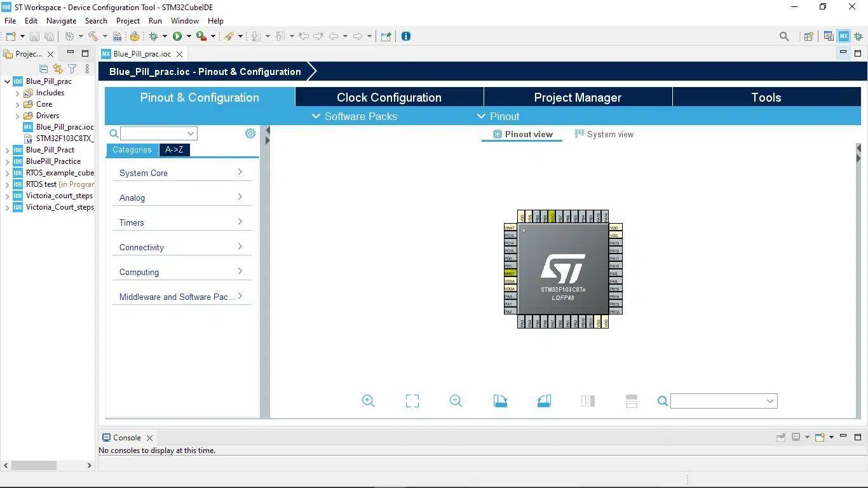The width and height of the screenshot is (868, 488).
Task: Open the Navigate menu
Action: [61, 21]
